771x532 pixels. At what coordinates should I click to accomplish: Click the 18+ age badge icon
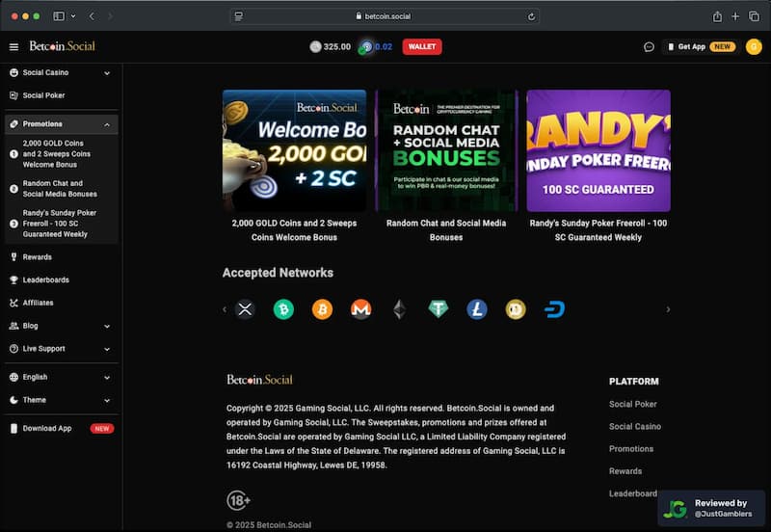[x=238, y=500]
